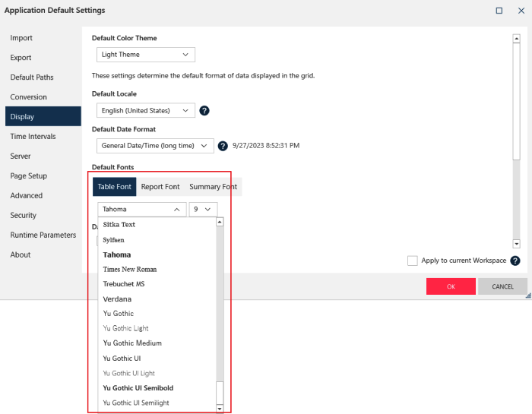
Task: Click the settings panel scroll up arrow
Action: pyautogui.click(x=516, y=38)
